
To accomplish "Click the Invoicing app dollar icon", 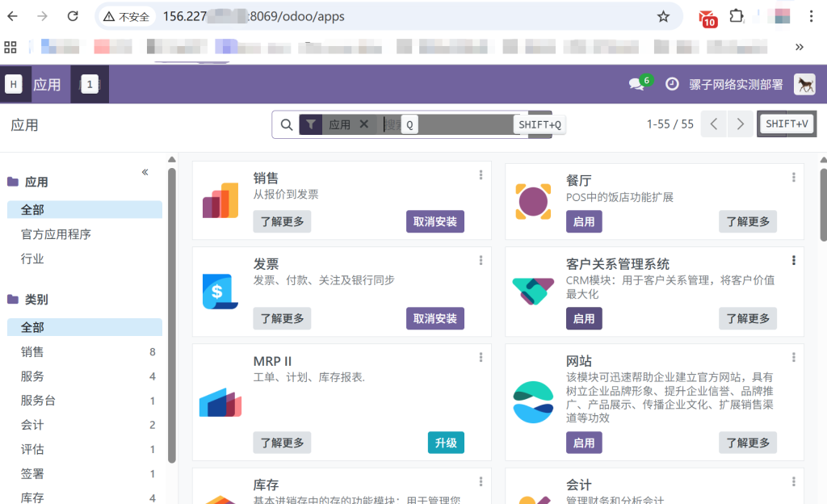I will coord(220,290).
